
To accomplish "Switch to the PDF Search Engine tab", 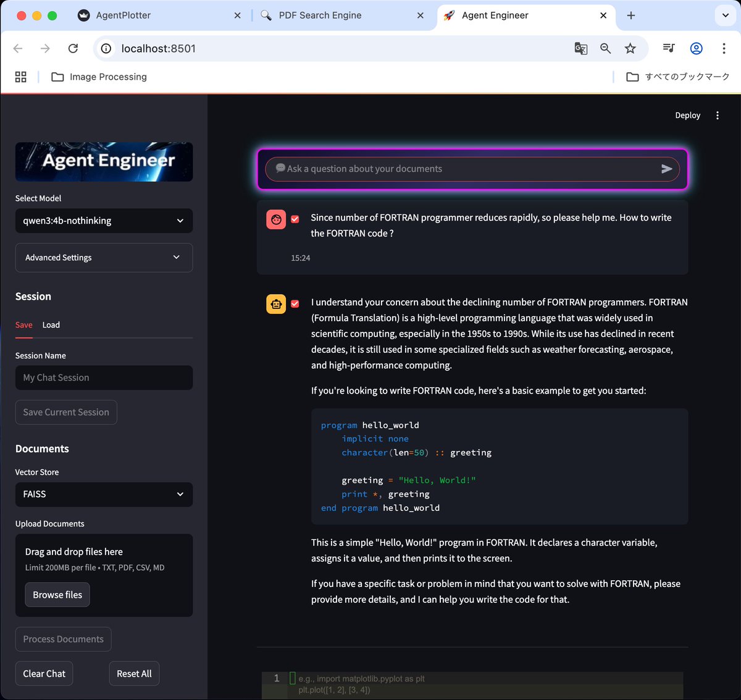I will tap(342, 15).
